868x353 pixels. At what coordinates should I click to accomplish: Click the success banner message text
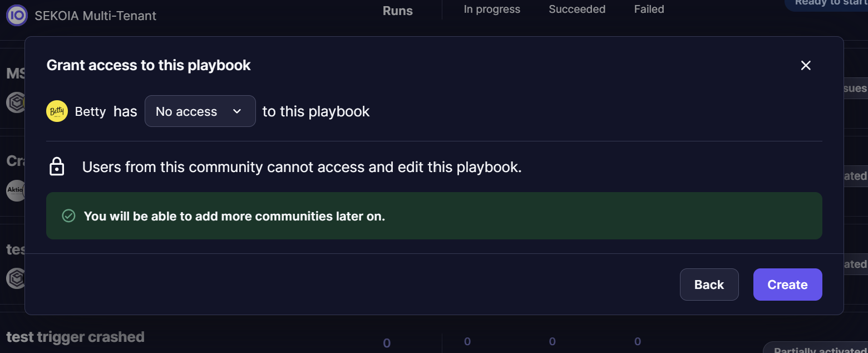(x=234, y=216)
